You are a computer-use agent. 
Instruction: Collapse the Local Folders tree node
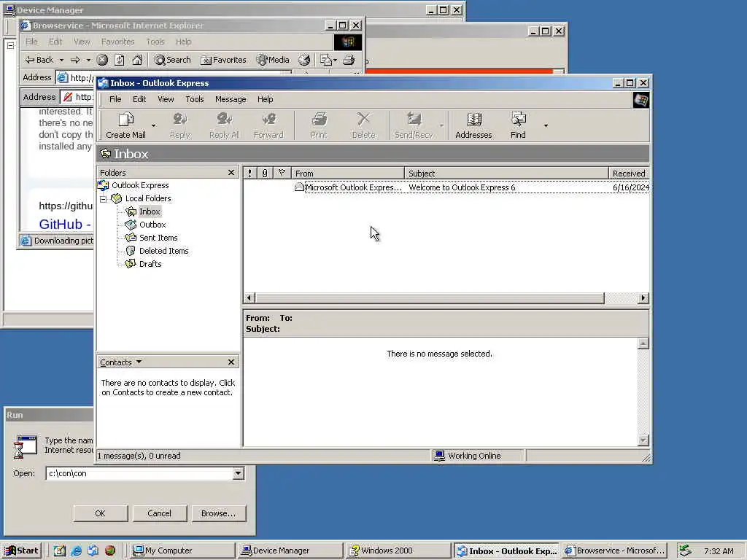pyautogui.click(x=104, y=198)
